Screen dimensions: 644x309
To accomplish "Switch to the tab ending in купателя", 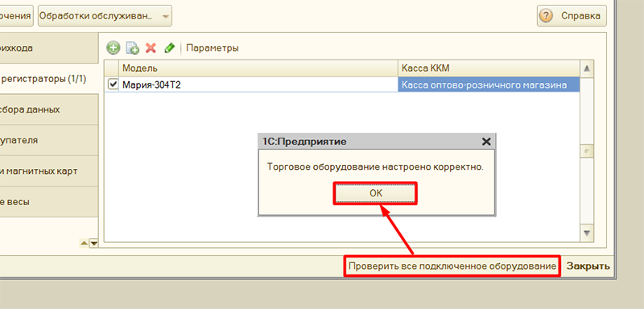I will (49, 140).
